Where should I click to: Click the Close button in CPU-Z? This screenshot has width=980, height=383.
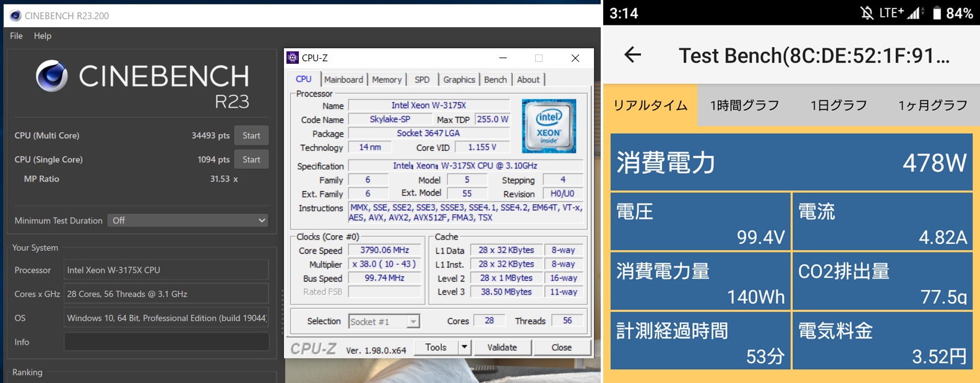click(562, 347)
